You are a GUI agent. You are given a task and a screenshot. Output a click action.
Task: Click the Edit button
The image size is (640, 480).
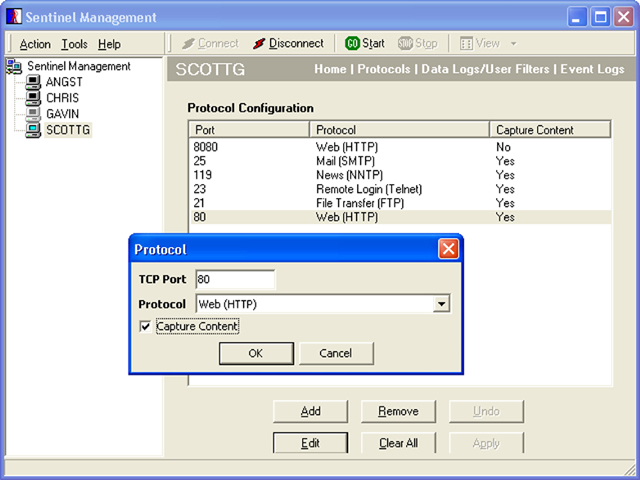point(310,443)
